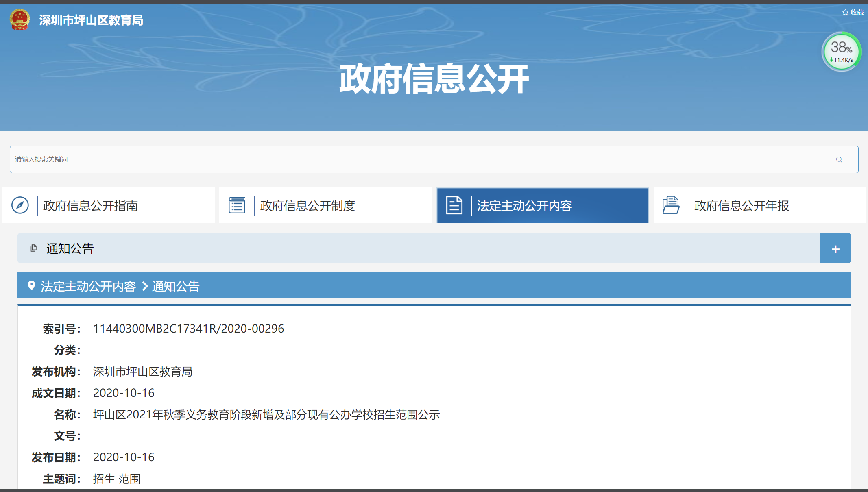The image size is (868, 492).
Task: Click the breadcrumb chevron arrow
Action: coord(145,286)
